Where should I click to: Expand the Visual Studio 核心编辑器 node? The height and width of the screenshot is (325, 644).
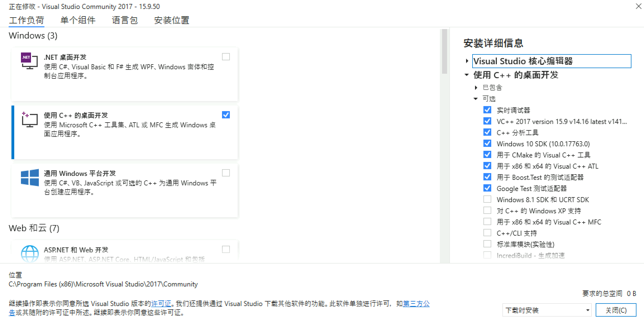click(467, 61)
